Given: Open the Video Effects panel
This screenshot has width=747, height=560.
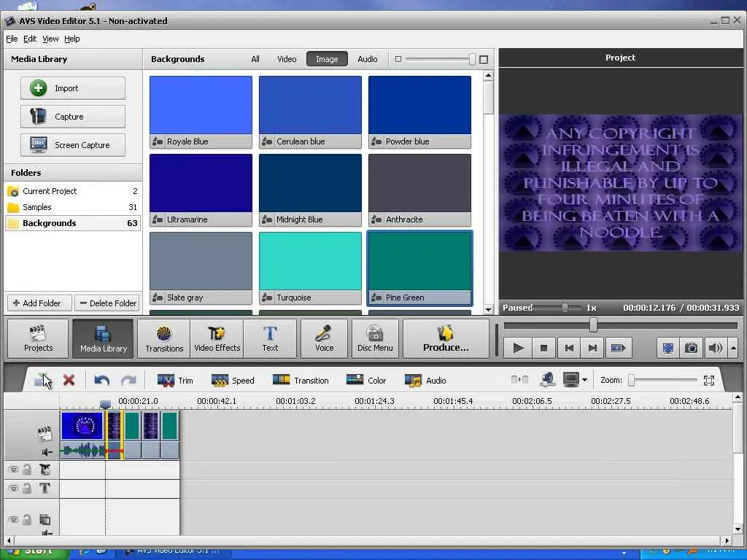Looking at the screenshot, I should (217, 339).
